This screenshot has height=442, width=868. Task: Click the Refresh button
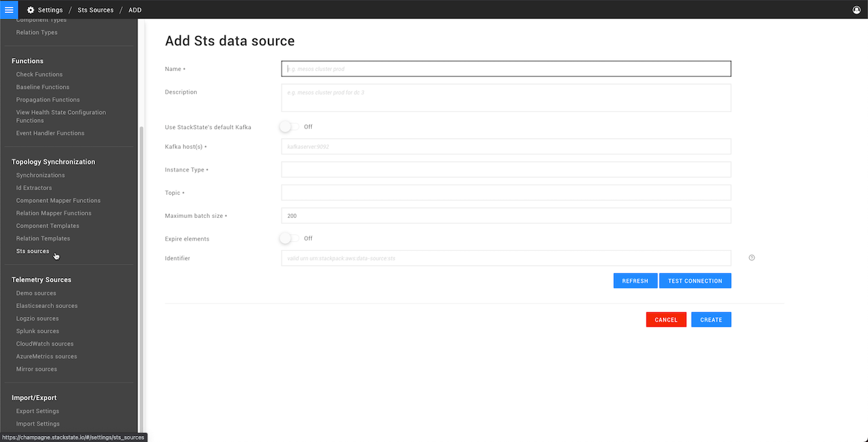point(635,281)
